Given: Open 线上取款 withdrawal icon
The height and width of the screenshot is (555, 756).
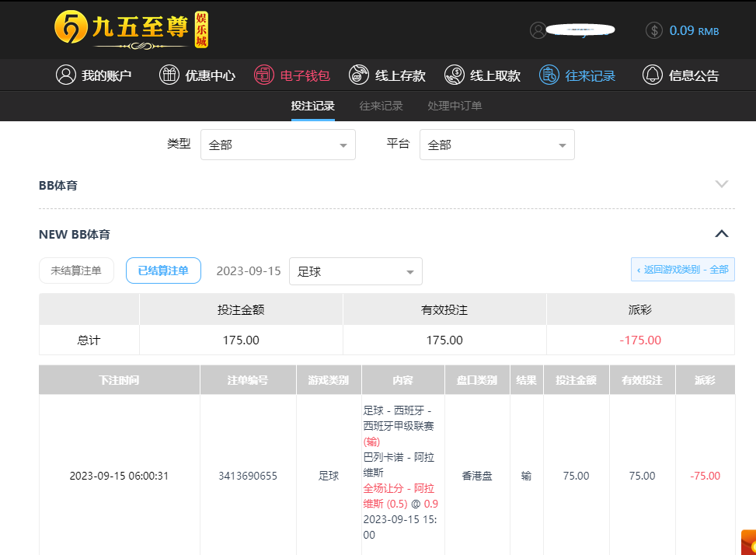Looking at the screenshot, I should coord(454,75).
